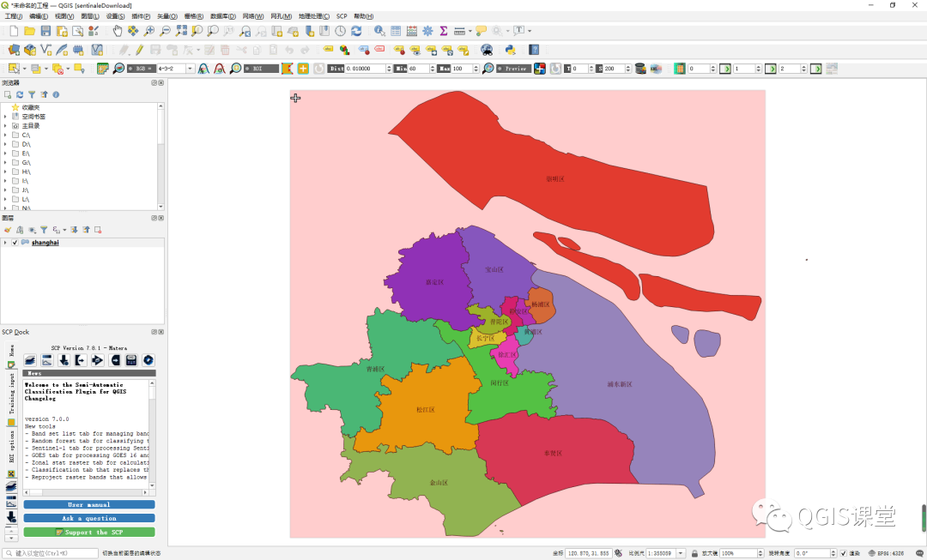Open the 图层 menu
This screenshot has height=560, width=927.
(x=90, y=16)
